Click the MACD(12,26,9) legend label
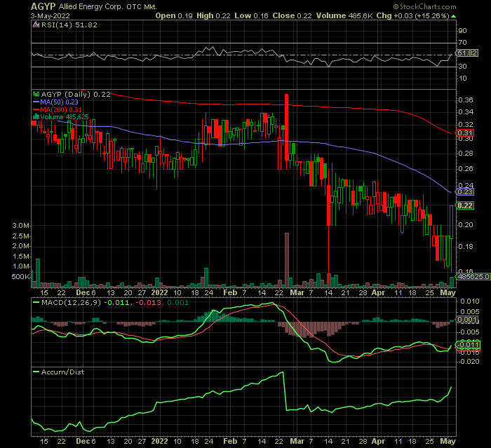 (71, 302)
